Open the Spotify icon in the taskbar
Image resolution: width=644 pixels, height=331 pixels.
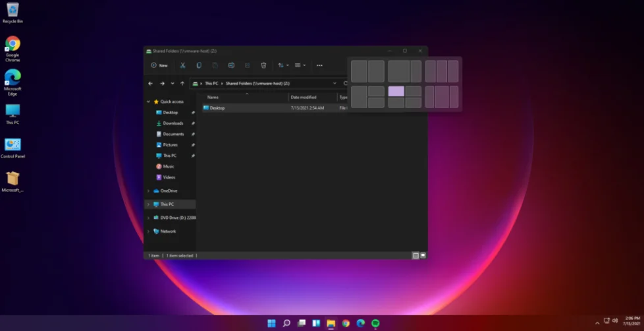click(375, 323)
